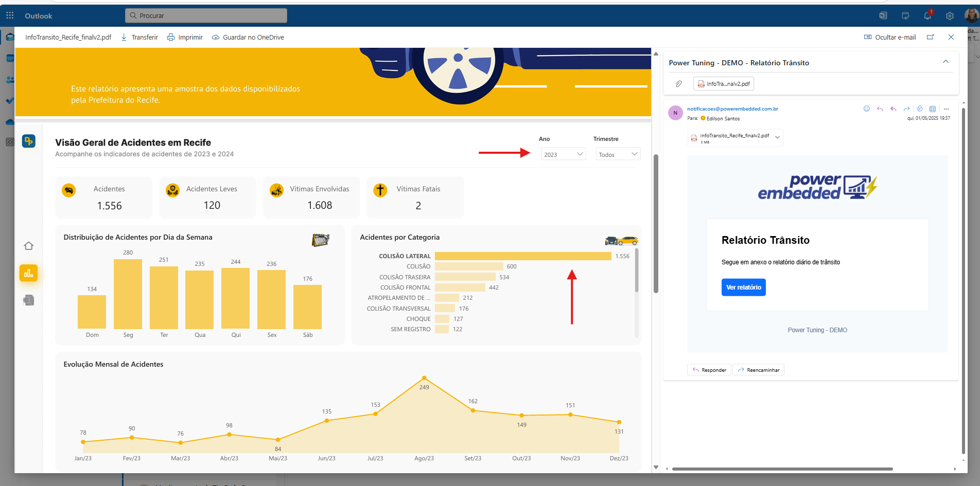Click the forward arrow icon in message header

coord(906,109)
